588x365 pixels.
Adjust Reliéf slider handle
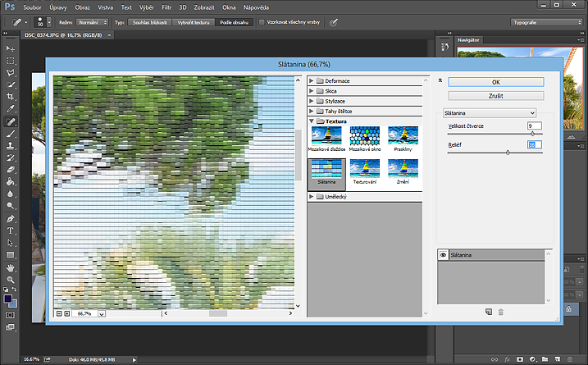(x=508, y=153)
